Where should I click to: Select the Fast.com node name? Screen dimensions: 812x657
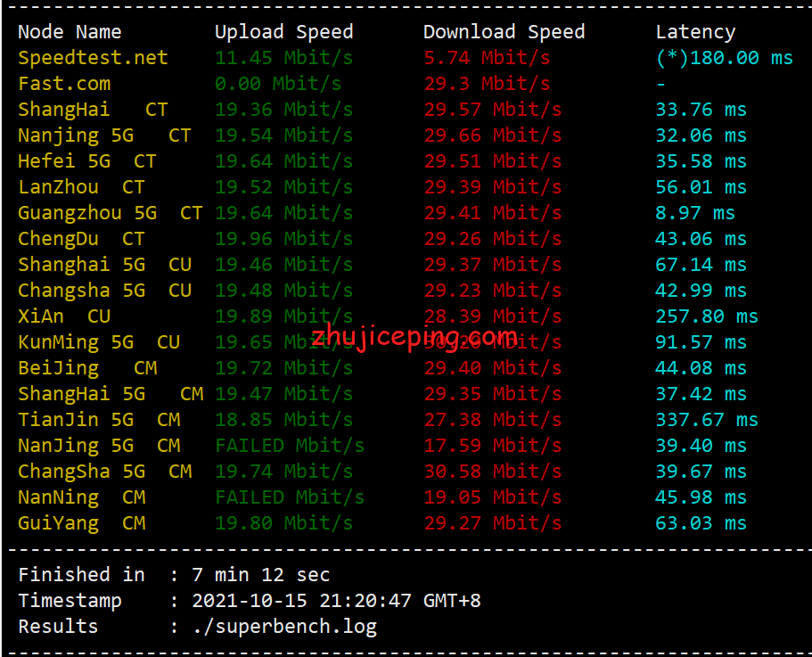click(x=64, y=84)
